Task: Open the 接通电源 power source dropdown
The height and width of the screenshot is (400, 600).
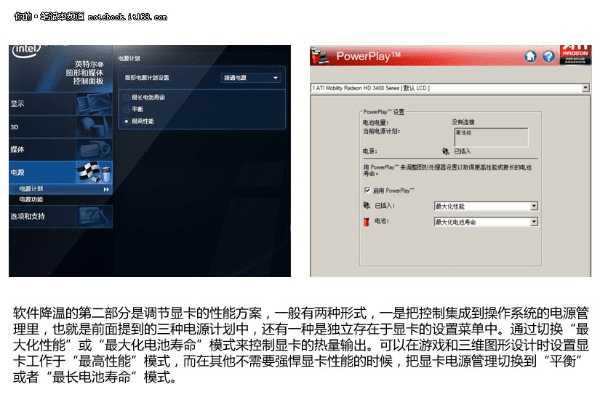Action: tap(252, 77)
